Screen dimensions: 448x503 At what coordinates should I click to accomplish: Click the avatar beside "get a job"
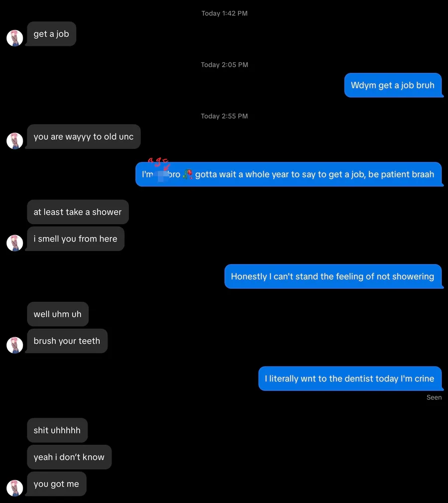(x=15, y=38)
